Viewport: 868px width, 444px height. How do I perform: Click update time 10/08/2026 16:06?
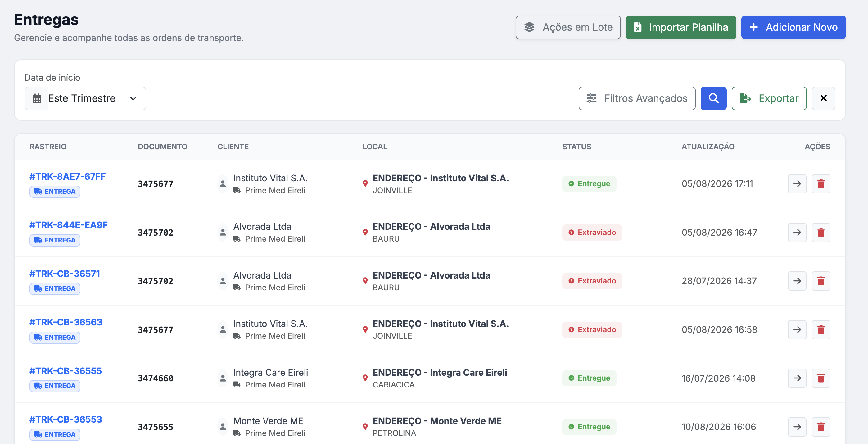719,427
